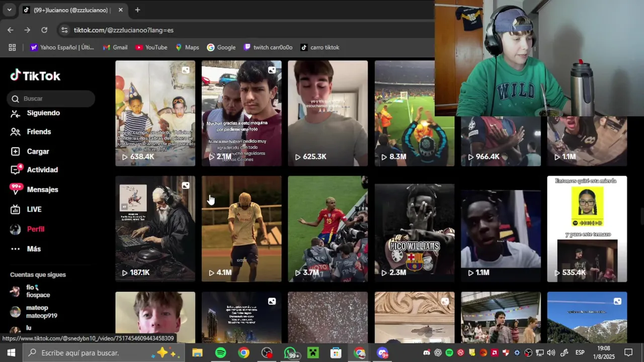Click the browser forward arrow
Screen dimensions: 644x362
27,30
